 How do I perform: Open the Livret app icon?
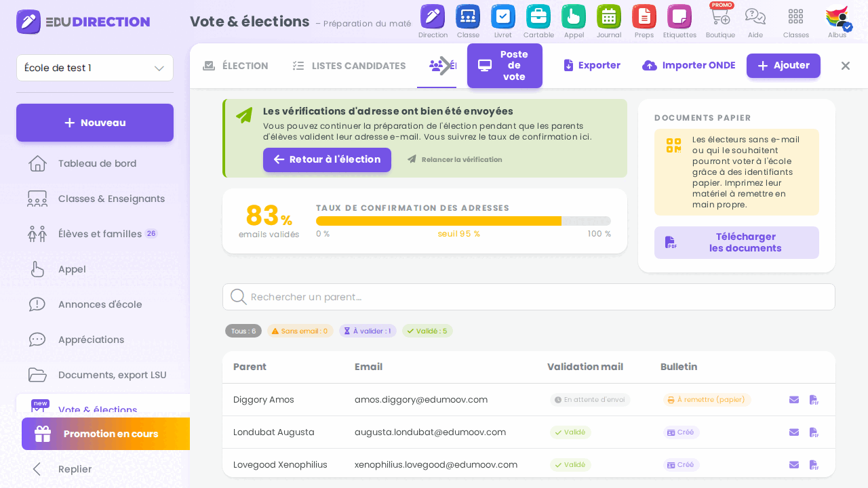(x=503, y=21)
